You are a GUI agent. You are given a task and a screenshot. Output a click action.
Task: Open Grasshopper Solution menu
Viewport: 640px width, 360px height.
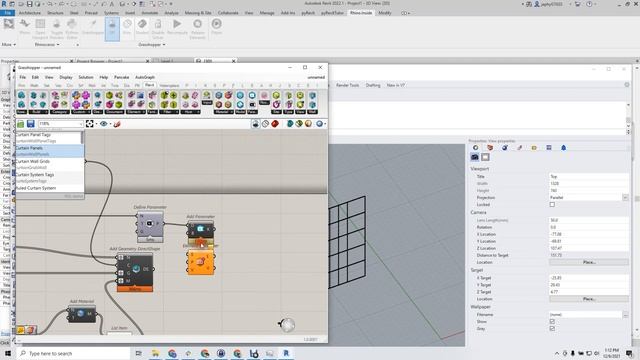click(x=86, y=77)
